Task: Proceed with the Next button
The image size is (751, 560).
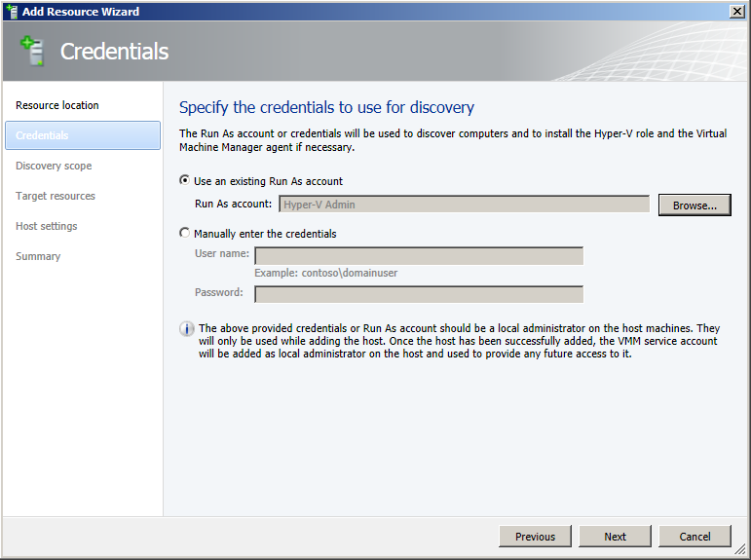Action: coord(615,537)
